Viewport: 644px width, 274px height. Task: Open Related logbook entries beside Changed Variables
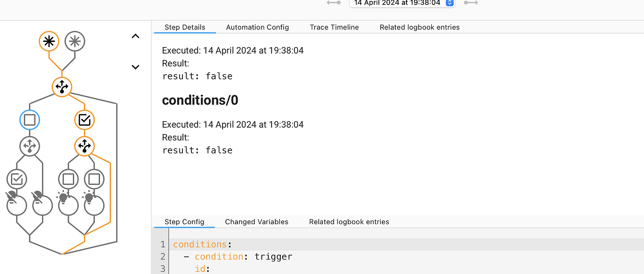pos(349,222)
